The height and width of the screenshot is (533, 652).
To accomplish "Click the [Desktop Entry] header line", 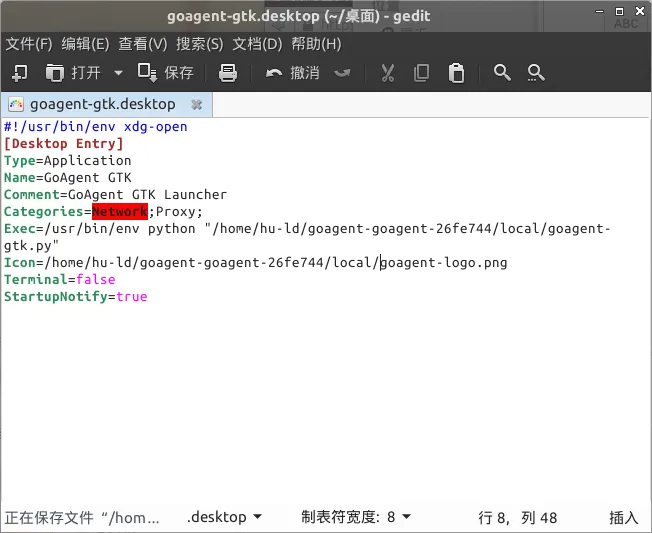I will click(64, 144).
